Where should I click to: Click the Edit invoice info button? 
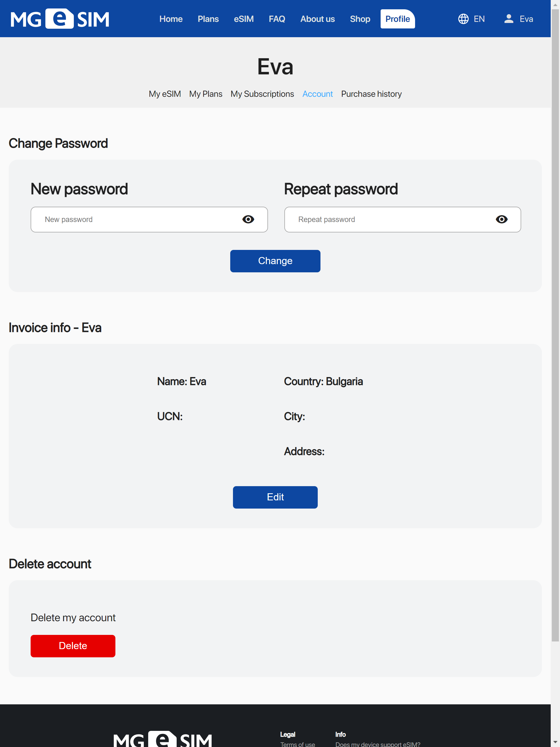[275, 497]
